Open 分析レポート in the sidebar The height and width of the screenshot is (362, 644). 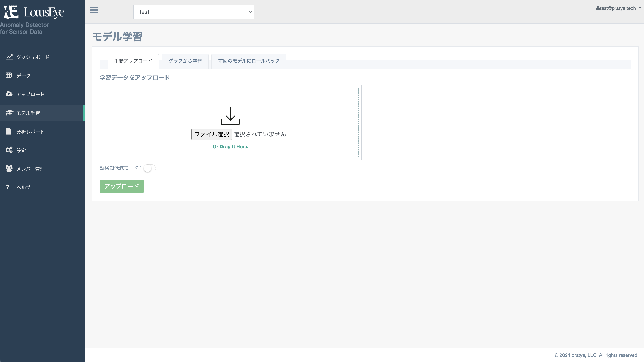click(x=42, y=132)
